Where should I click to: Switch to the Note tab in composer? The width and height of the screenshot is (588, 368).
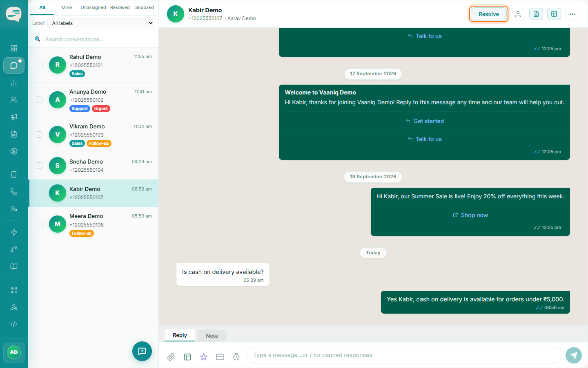coord(212,336)
